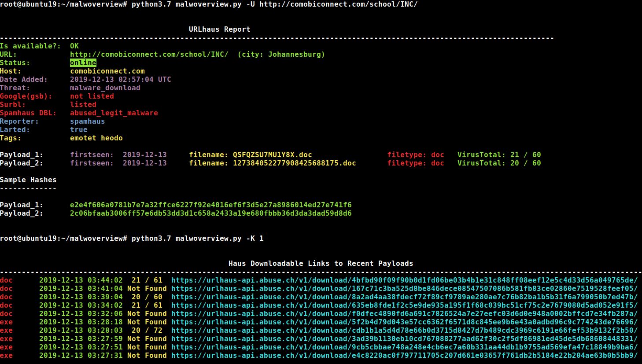Select Payload_2 hash starting 2c06bfaab

[x=211, y=213]
